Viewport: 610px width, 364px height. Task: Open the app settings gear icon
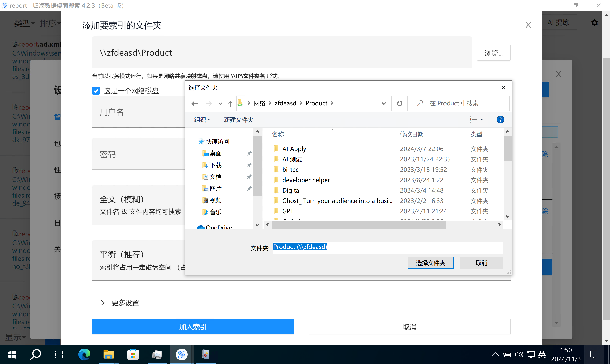(594, 23)
